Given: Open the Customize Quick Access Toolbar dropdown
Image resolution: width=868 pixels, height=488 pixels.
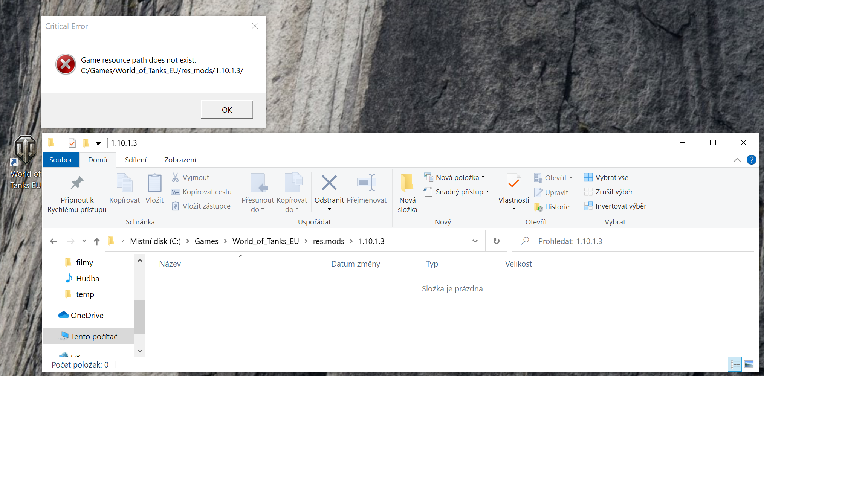Looking at the screenshot, I should click(x=98, y=143).
